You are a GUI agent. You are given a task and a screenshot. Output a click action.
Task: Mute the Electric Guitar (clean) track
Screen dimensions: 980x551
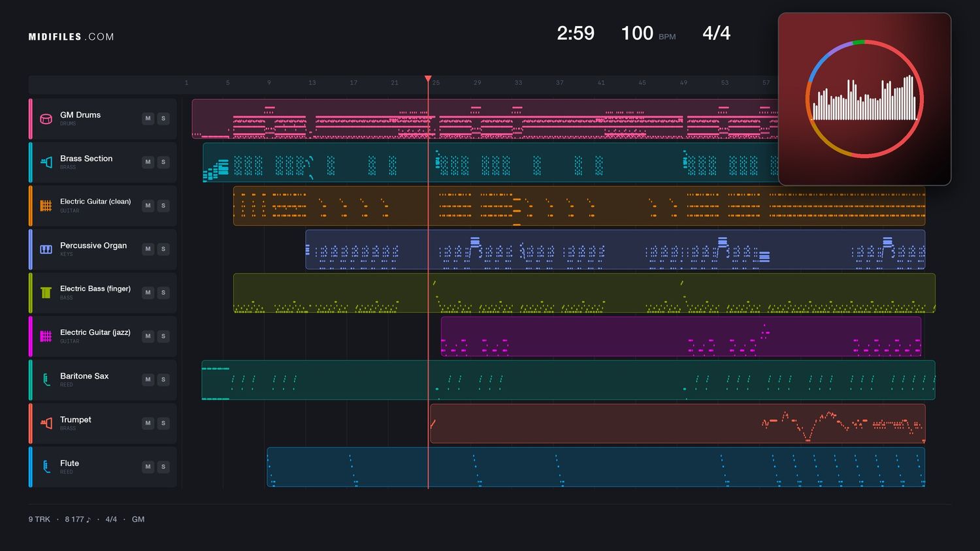click(148, 206)
